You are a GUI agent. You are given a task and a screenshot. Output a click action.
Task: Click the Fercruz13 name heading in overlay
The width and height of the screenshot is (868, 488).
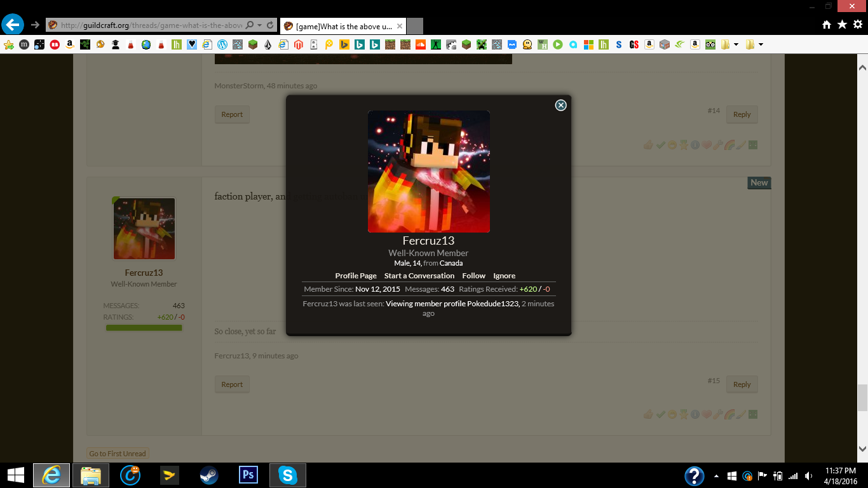429,241
